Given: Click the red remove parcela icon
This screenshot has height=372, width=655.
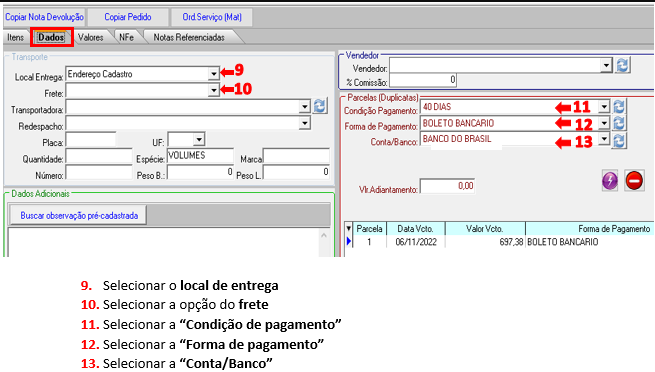Looking at the screenshot, I should tap(634, 181).
